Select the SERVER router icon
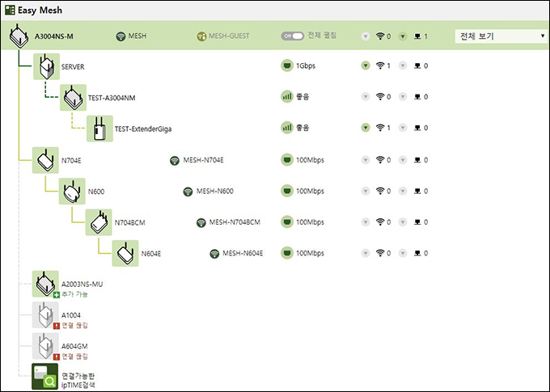The width and height of the screenshot is (550, 392). (47, 66)
